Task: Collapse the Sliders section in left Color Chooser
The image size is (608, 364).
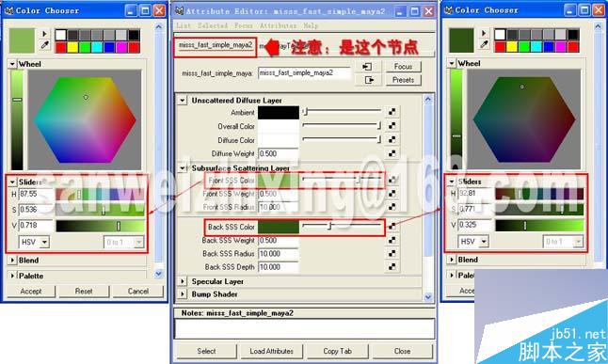Action: pos(12,182)
